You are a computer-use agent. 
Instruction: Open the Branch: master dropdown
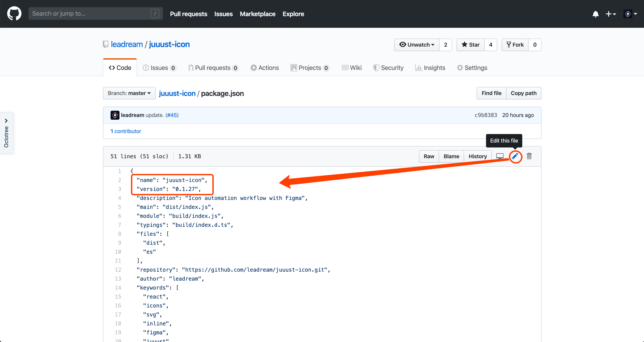(129, 93)
